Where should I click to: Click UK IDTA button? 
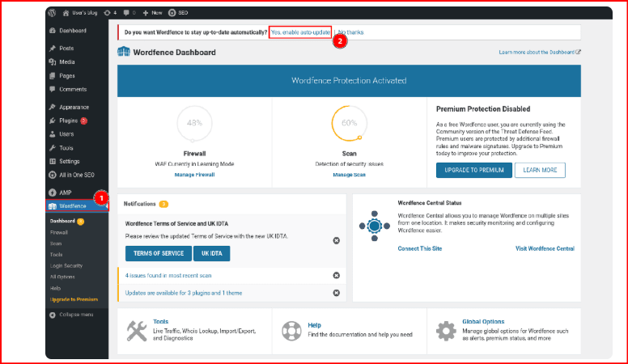coord(211,253)
